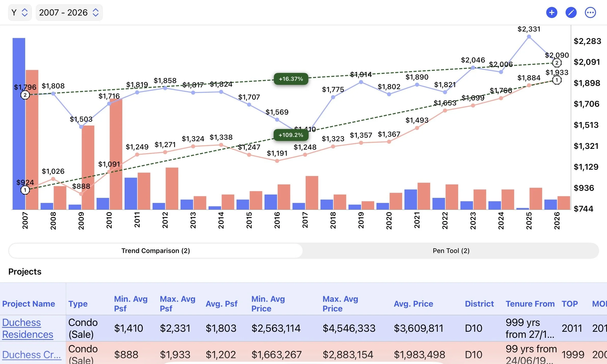Screen dimensions: 607x364
Task: Open Duchess Cr... project link
Action: pyautogui.click(x=32, y=355)
